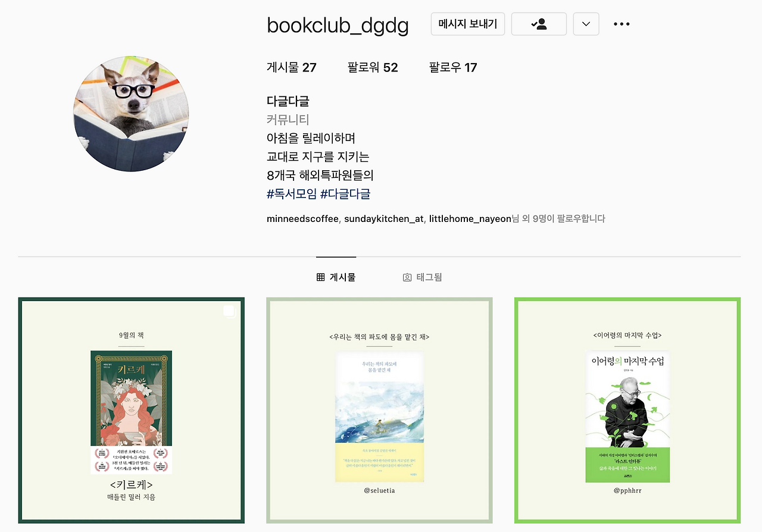Open the 이어령의 마지막 수업 post thumbnail
This screenshot has height=532, width=762.
[x=627, y=411]
